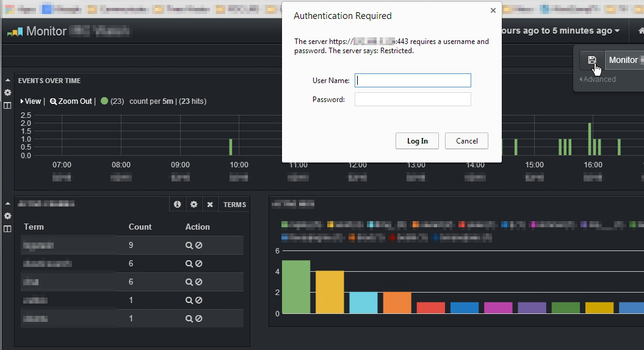Click light blue legend swatch in bar chart
Screen dimensions: 644x350
pos(370,224)
